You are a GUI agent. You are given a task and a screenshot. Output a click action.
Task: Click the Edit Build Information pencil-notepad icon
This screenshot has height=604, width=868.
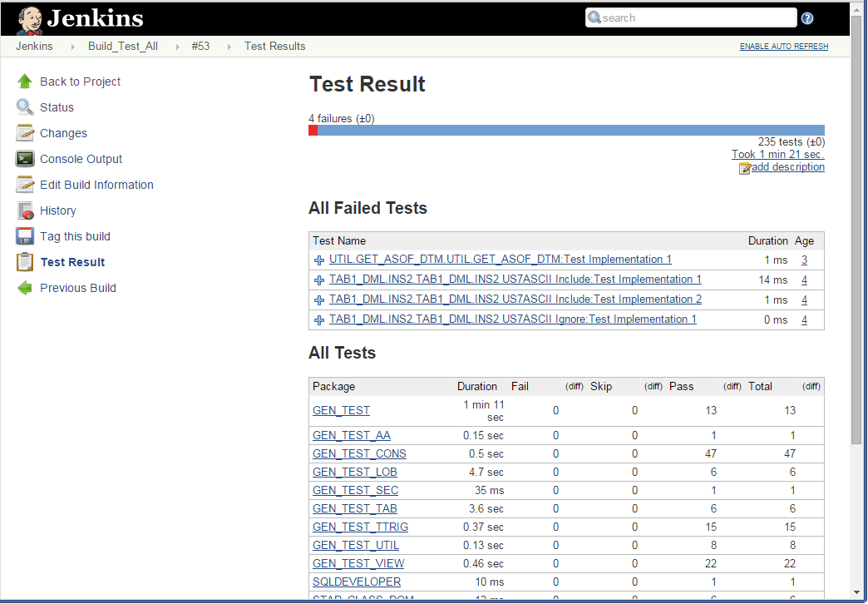(25, 184)
